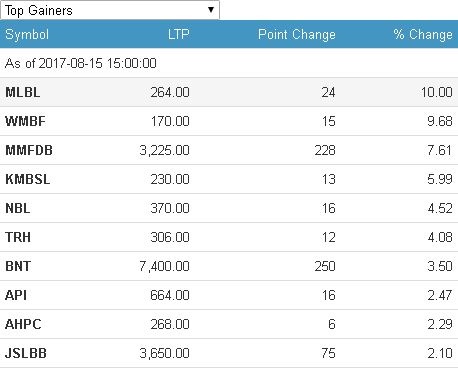The height and width of the screenshot is (368, 458).
Task: Click the dropdown arrow beside Top Gainers
Action: [211, 10]
